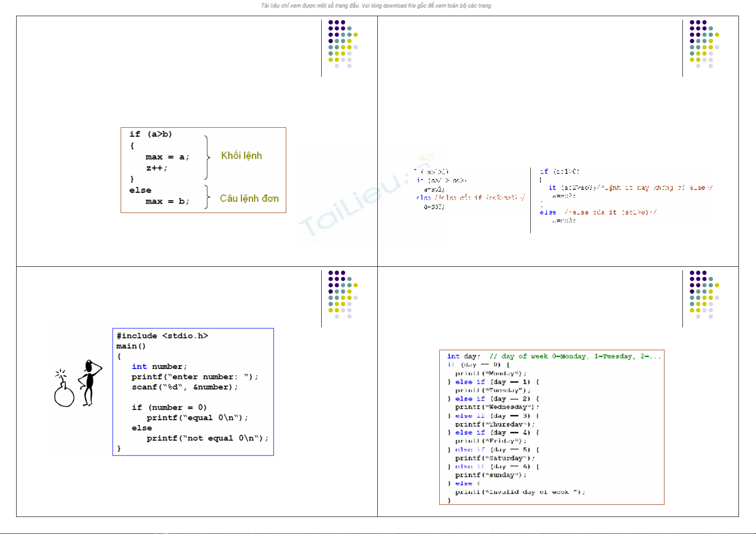Click the curly brace beside Khối lệnh

tap(207, 157)
